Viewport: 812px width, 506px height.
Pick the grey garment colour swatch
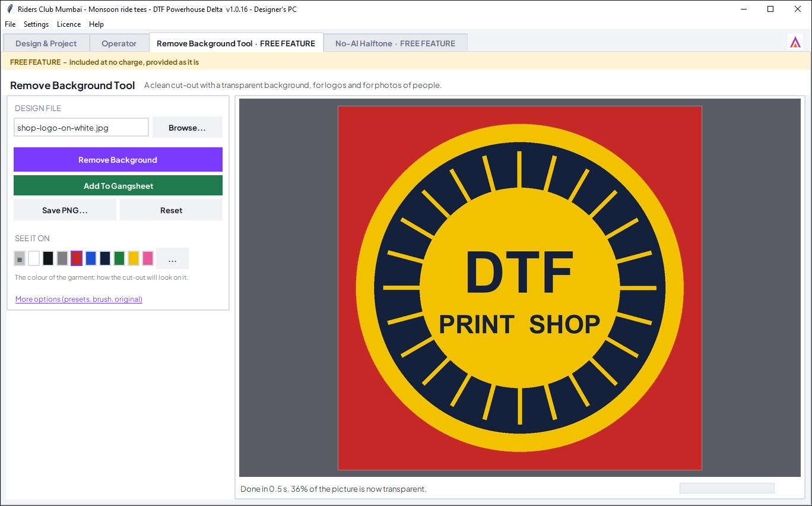pos(62,258)
